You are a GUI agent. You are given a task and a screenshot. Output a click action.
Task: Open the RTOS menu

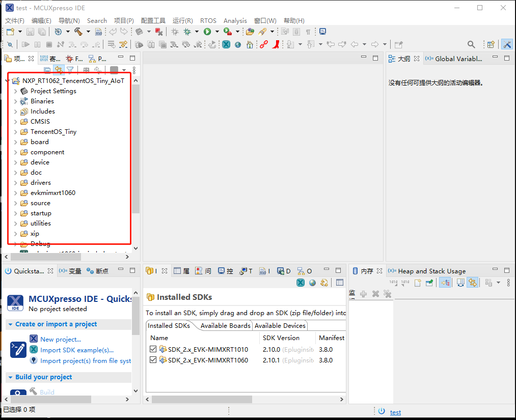(208, 21)
